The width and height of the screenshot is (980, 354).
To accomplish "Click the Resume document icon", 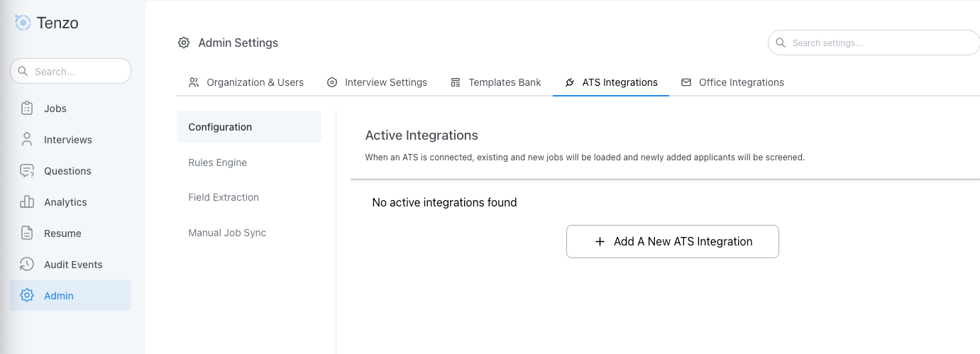I will (x=27, y=233).
